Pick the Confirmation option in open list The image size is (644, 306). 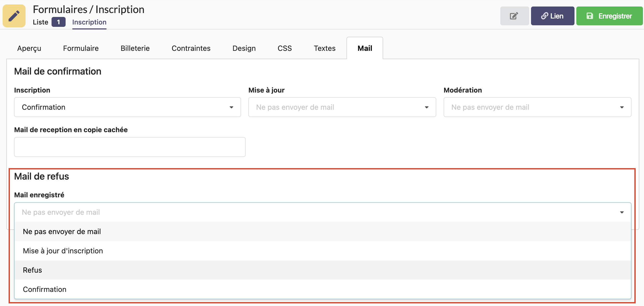[x=45, y=289]
